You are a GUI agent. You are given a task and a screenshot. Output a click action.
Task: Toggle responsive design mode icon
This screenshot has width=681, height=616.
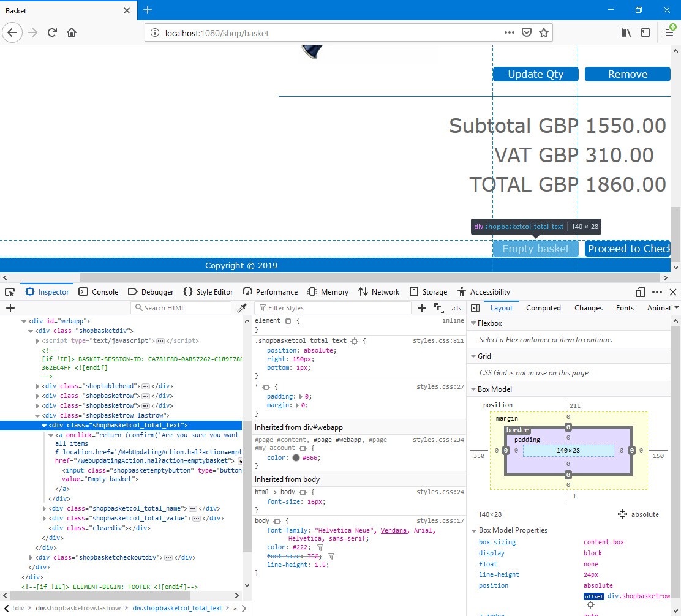(641, 292)
